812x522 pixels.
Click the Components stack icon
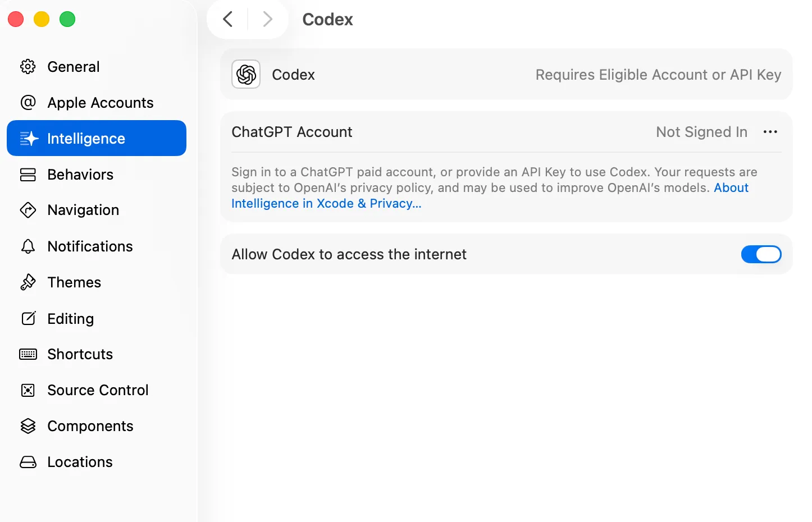[x=28, y=426]
